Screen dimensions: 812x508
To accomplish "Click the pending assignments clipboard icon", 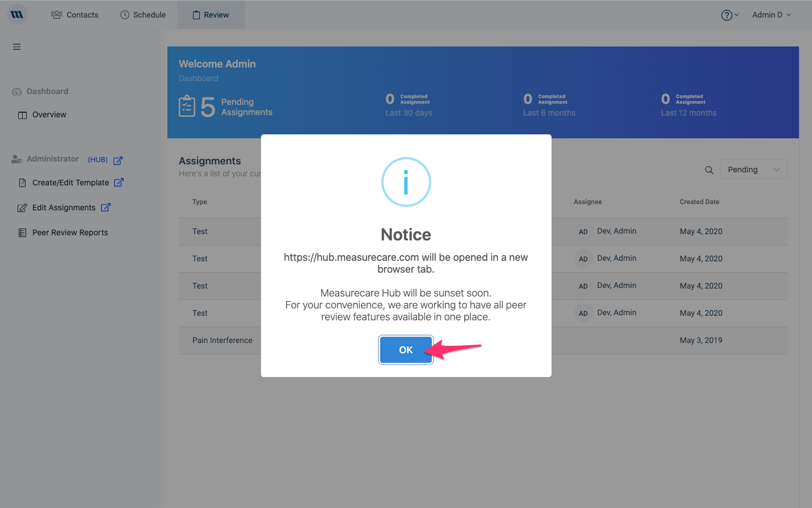I will [x=187, y=106].
